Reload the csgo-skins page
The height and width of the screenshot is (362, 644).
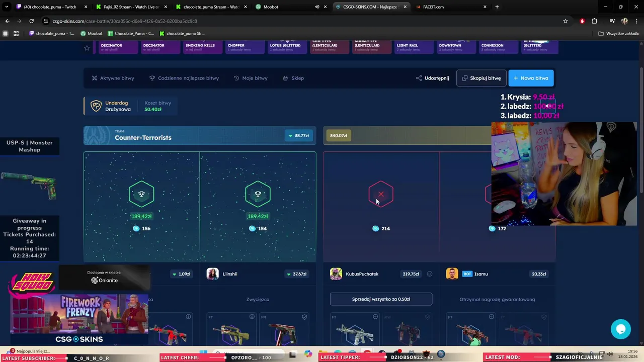click(x=31, y=21)
